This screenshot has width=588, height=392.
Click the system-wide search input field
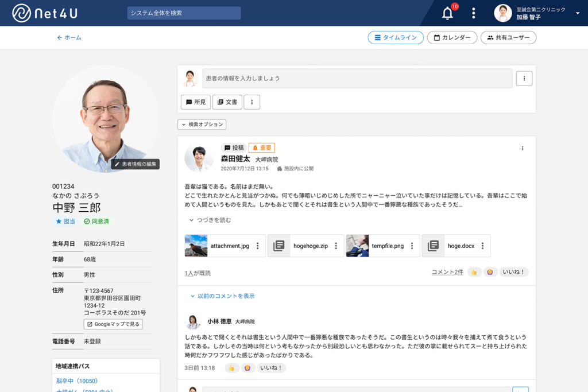[x=184, y=12]
